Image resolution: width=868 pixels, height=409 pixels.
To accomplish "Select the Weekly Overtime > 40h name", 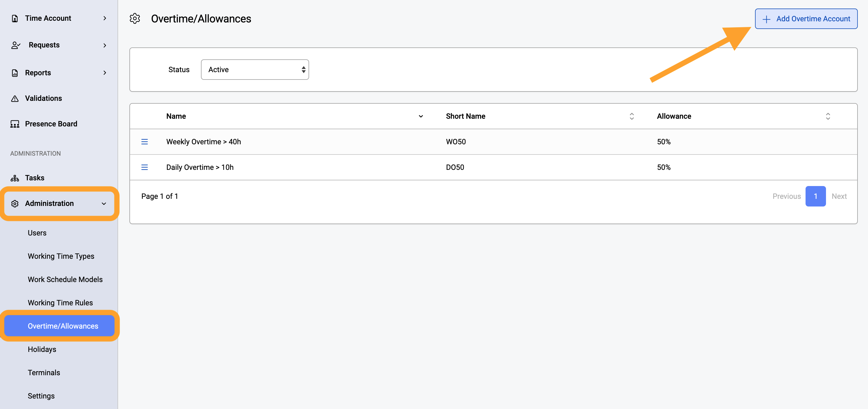I will (x=204, y=142).
